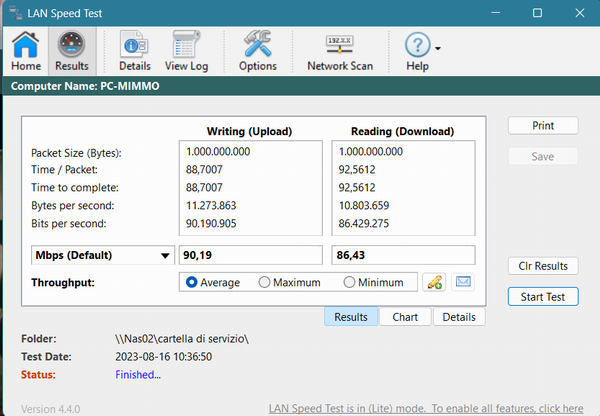Select upload bits per second 90.190.905
The width and height of the screenshot is (600, 416).
[x=211, y=223]
